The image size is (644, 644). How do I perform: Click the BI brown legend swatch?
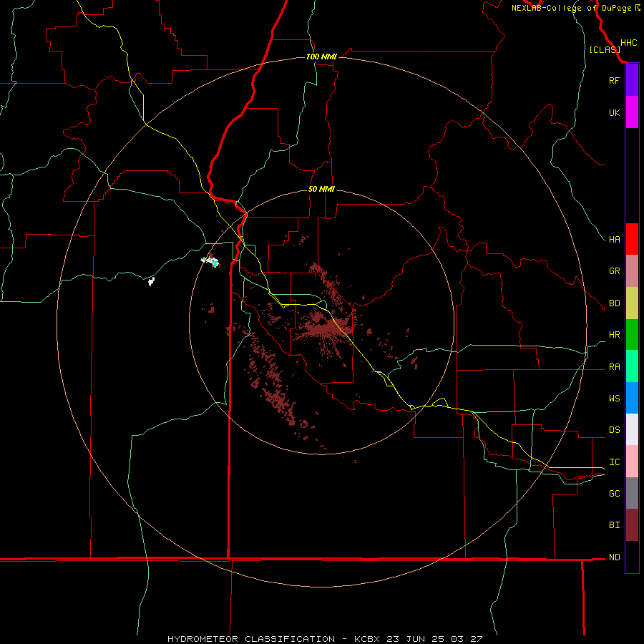[632, 525]
